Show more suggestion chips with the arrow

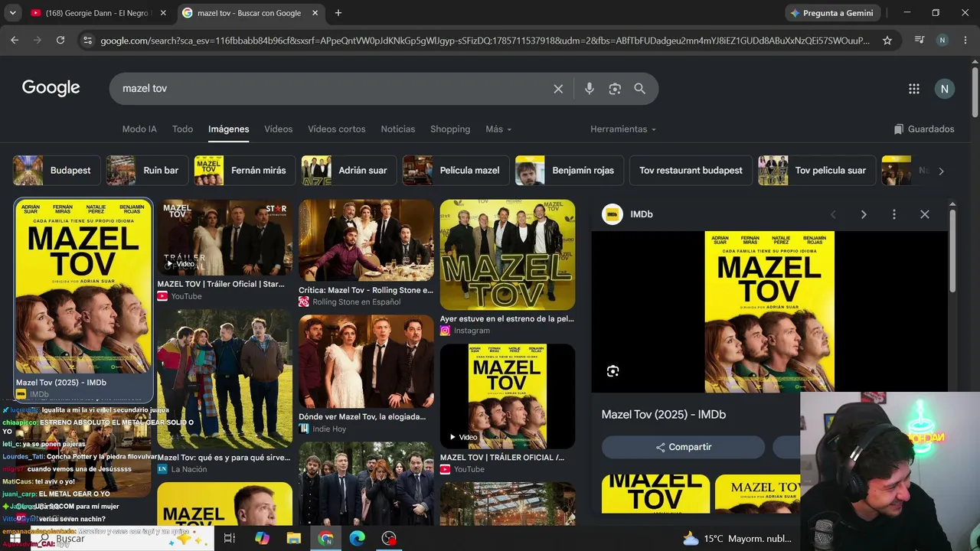coord(941,171)
